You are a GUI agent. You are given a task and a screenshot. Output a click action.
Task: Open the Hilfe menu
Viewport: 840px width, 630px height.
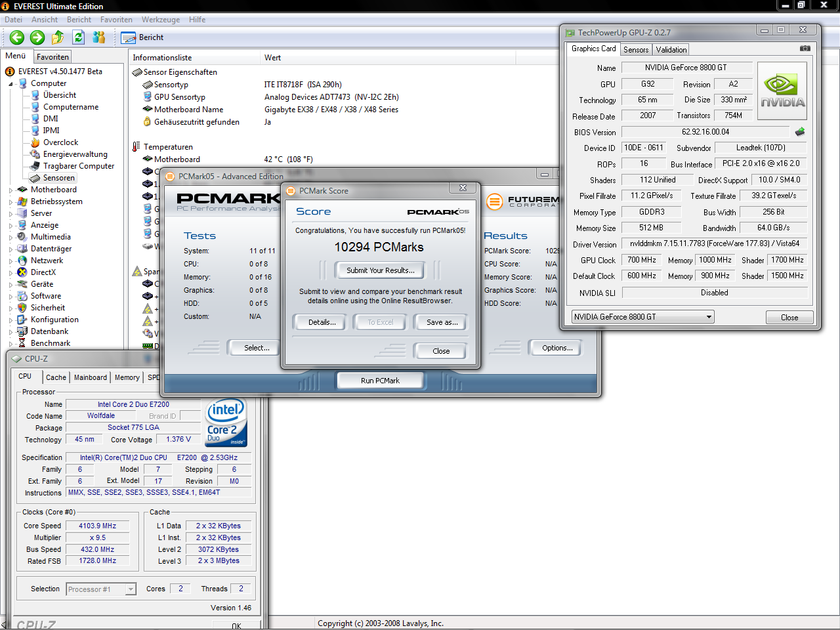[197, 20]
